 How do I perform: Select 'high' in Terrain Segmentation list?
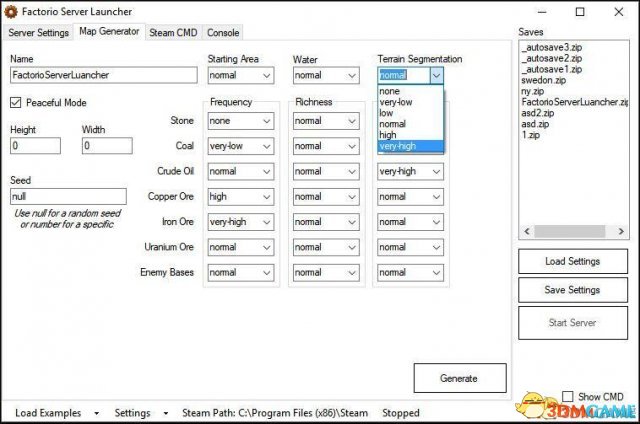coord(410,135)
